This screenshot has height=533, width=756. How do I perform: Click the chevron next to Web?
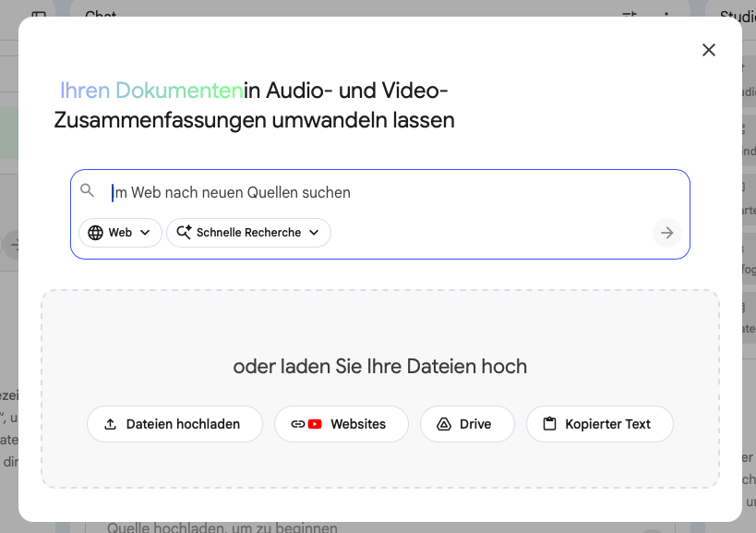[x=145, y=233]
